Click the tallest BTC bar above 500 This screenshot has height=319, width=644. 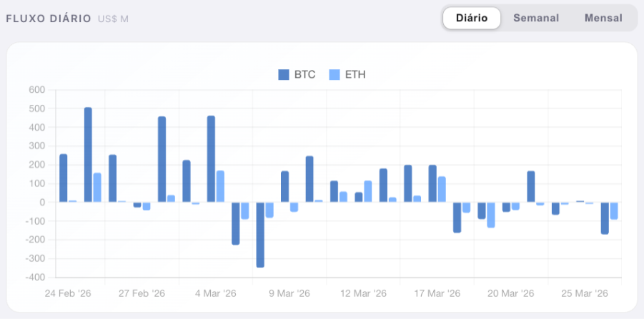(88, 155)
